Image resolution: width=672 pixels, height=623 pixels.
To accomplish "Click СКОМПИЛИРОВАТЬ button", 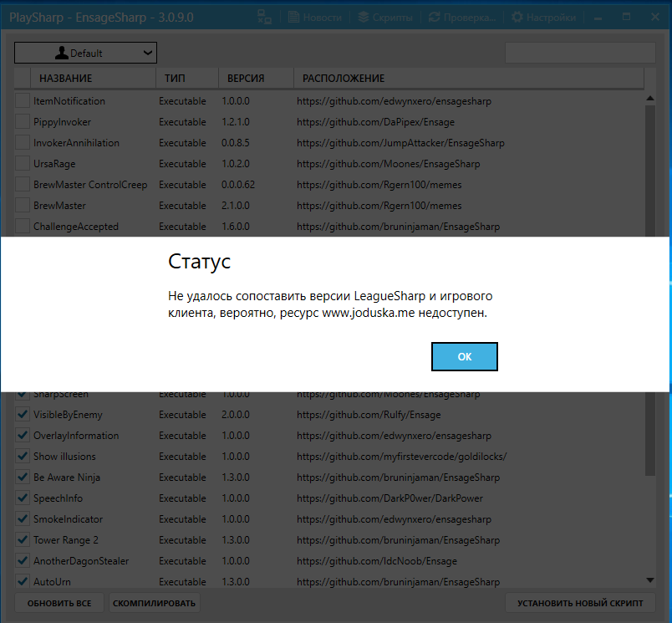I will (x=155, y=603).
